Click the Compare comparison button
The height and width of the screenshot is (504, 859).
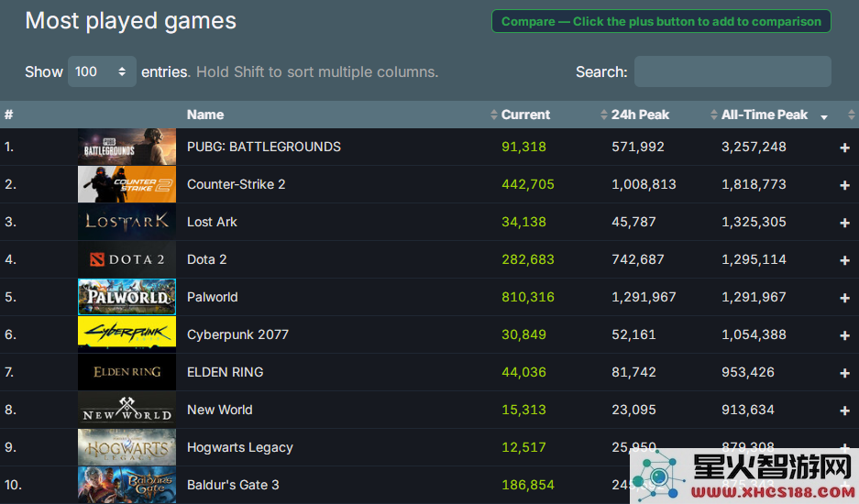coord(661,21)
